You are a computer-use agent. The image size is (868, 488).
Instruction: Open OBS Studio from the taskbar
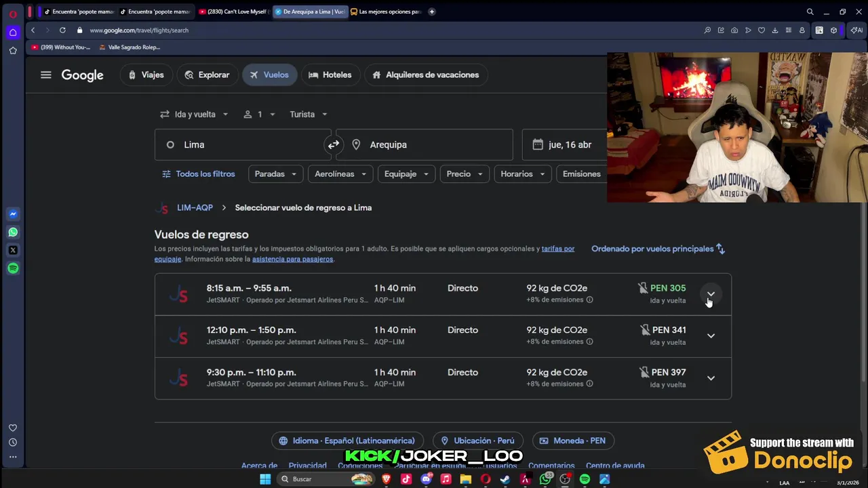tap(565, 479)
